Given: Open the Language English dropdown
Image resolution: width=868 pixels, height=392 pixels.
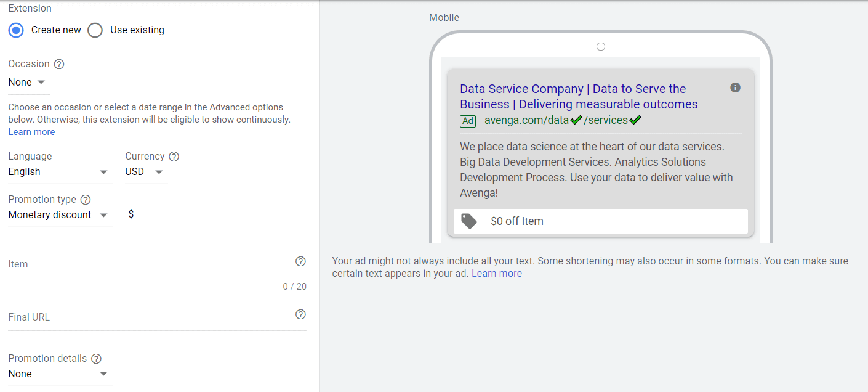Looking at the screenshot, I should point(60,172).
